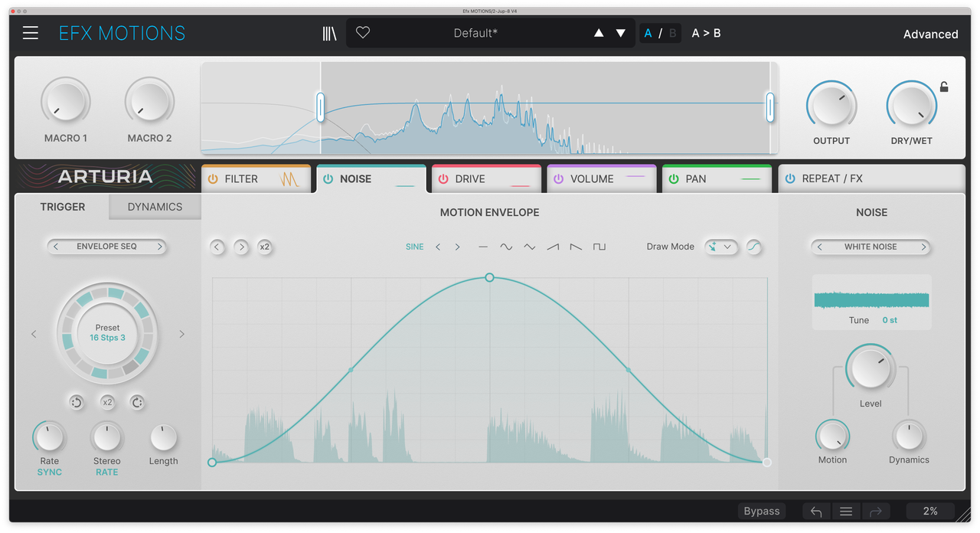This screenshot has width=980, height=533.
Task: Select next trigger type after ENVELOPE SEQ
Action: pyautogui.click(x=159, y=247)
